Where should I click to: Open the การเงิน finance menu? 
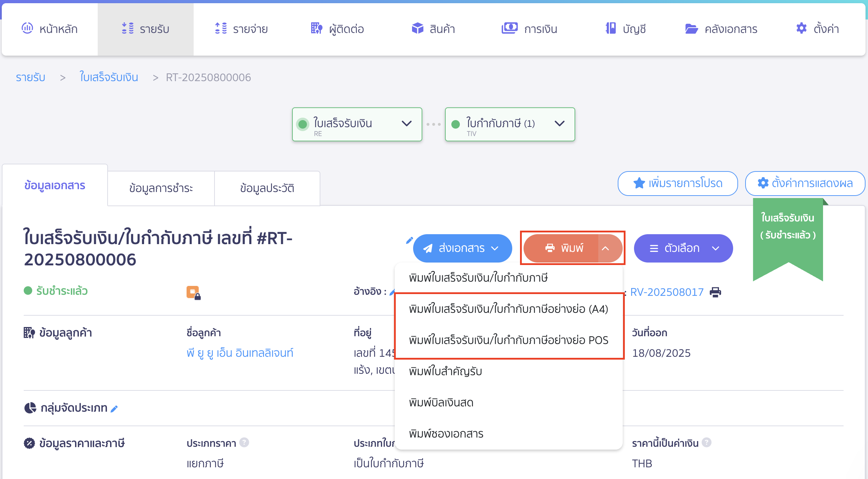(529, 29)
